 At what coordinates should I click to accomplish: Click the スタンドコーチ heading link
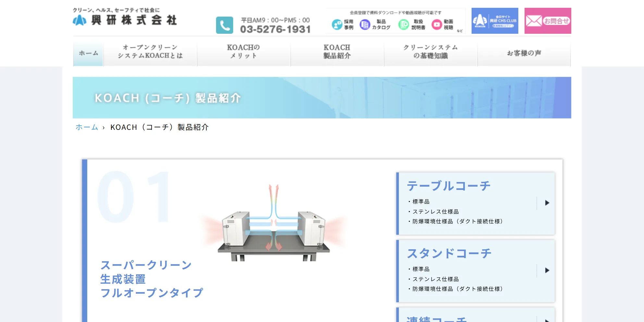tap(449, 254)
